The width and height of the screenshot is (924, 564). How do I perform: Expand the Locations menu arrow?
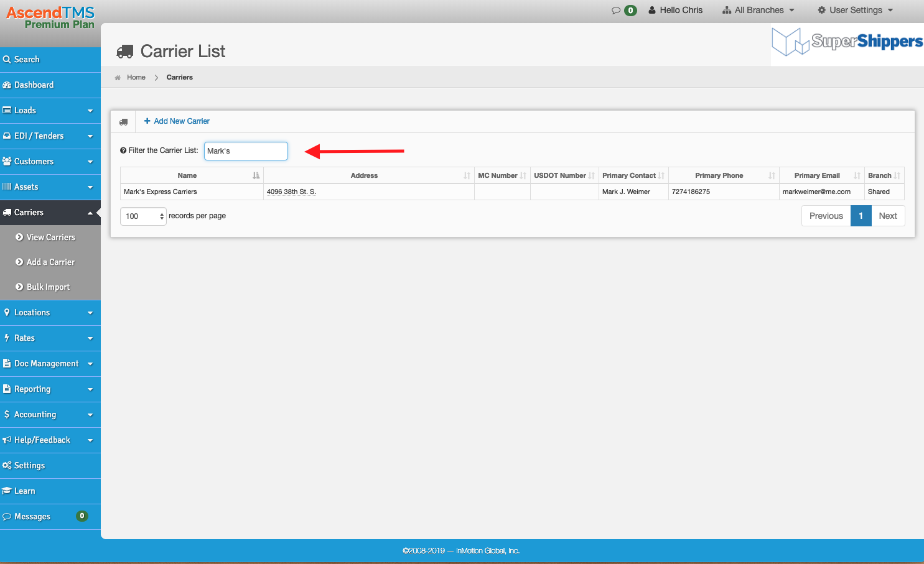90,313
